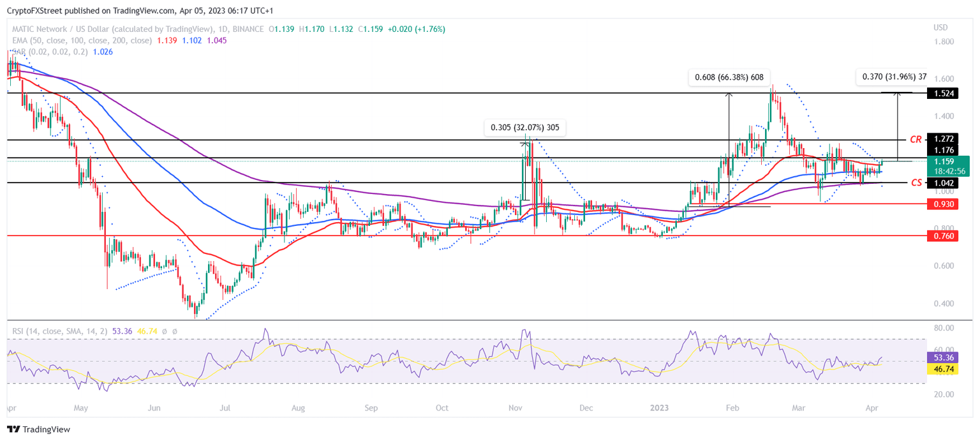
Task: Select the CR marker beside the price scale
Action: point(916,138)
